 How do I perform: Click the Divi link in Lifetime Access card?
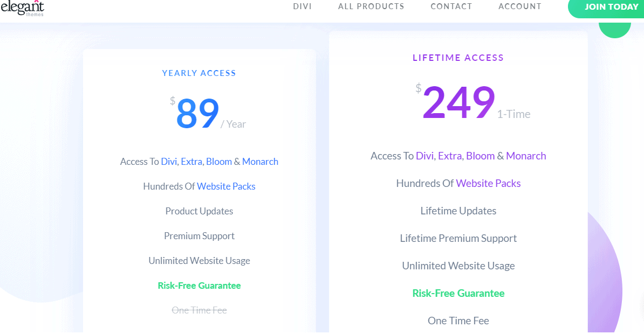coord(425,156)
